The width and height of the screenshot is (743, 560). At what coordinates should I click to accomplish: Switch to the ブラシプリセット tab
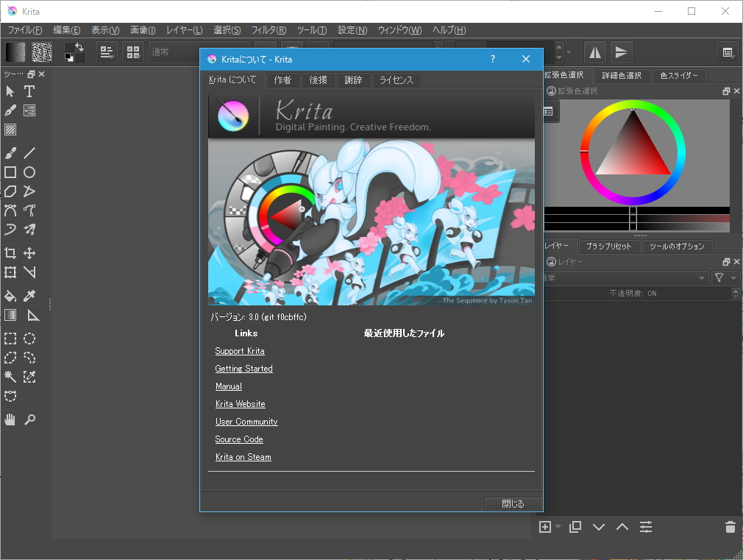[609, 246]
